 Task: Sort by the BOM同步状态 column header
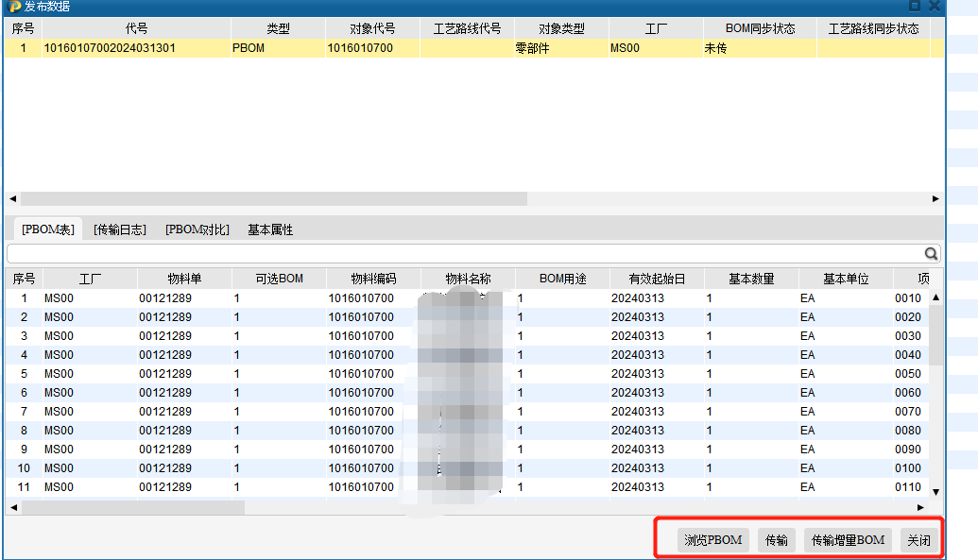point(760,29)
